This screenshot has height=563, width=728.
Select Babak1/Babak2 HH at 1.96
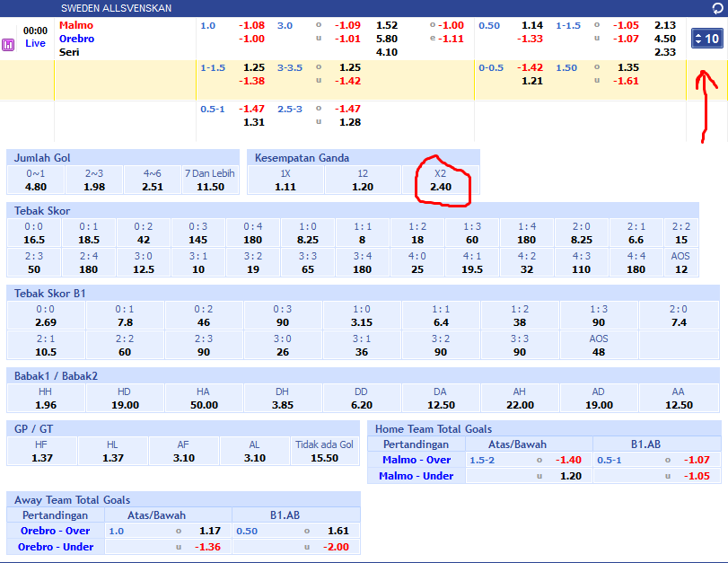coord(46,405)
